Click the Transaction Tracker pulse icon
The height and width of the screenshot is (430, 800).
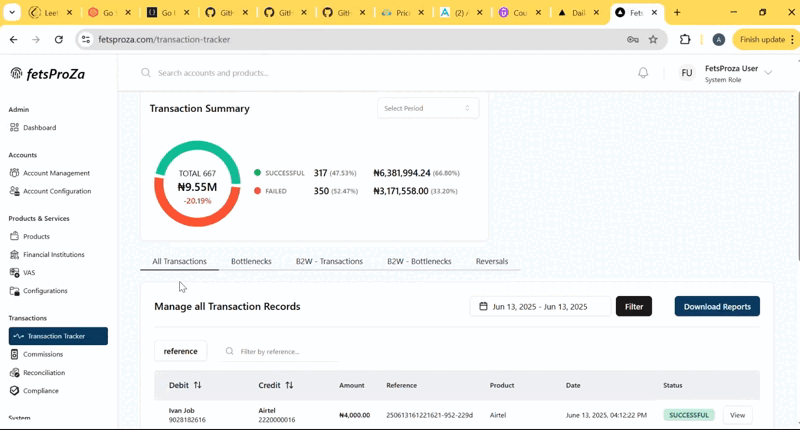(x=19, y=336)
